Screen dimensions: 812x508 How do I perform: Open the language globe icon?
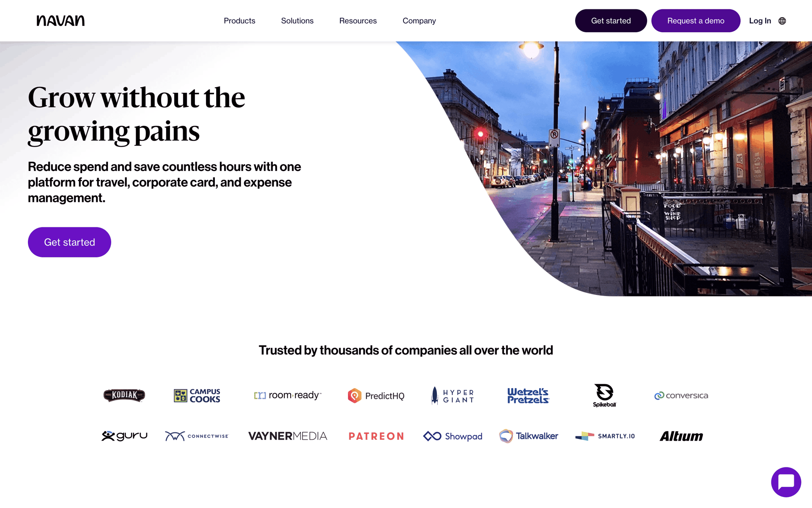pyautogui.click(x=782, y=21)
